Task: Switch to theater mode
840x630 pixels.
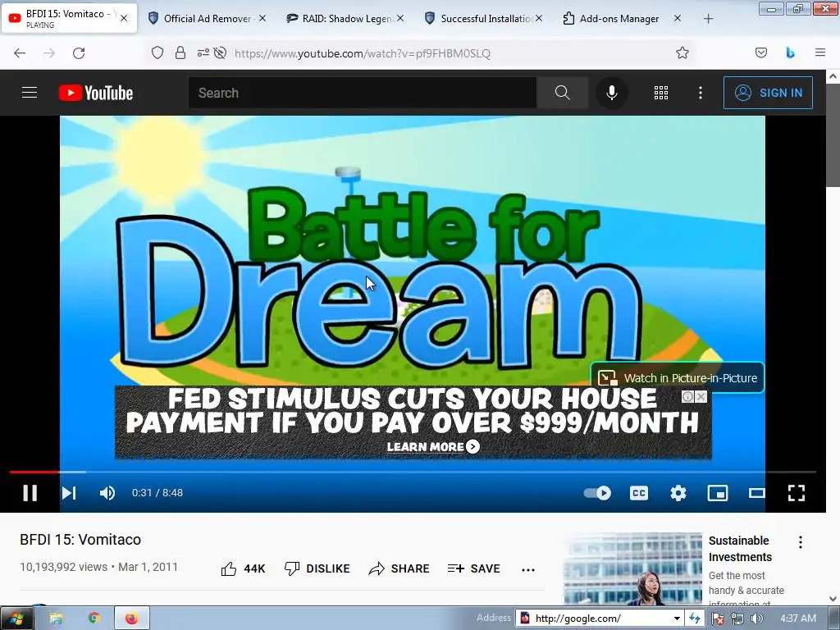Action: [x=757, y=493]
